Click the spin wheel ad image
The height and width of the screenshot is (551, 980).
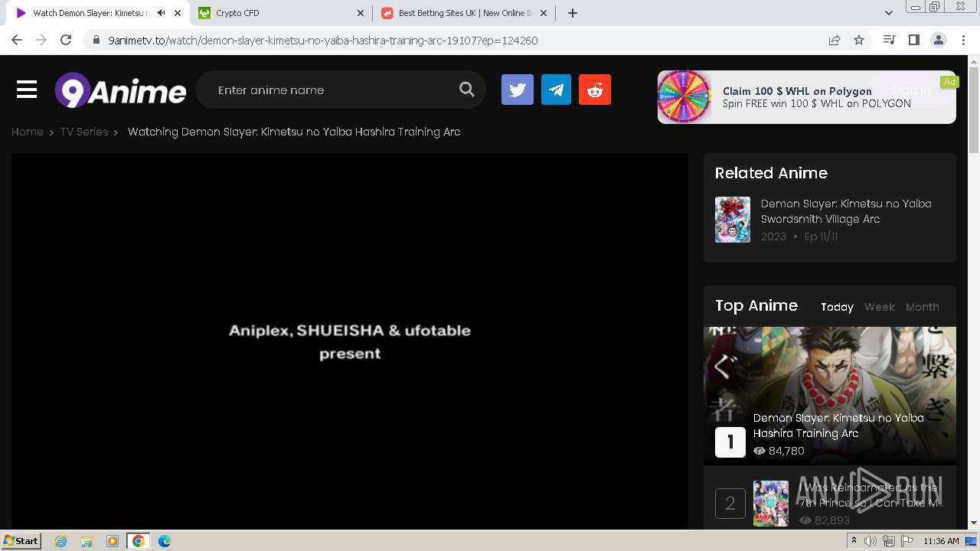[x=684, y=97]
